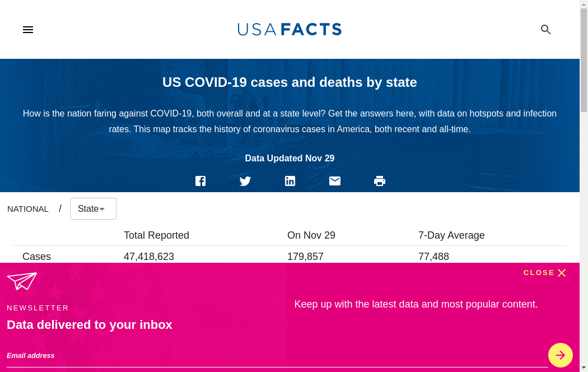Screen dimensions: 588x372
Task: Click the Cases row label
Action: (36, 257)
